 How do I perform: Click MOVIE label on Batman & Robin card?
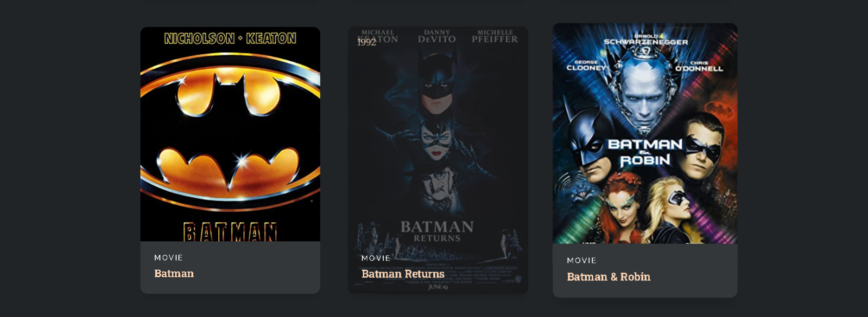click(x=582, y=260)
